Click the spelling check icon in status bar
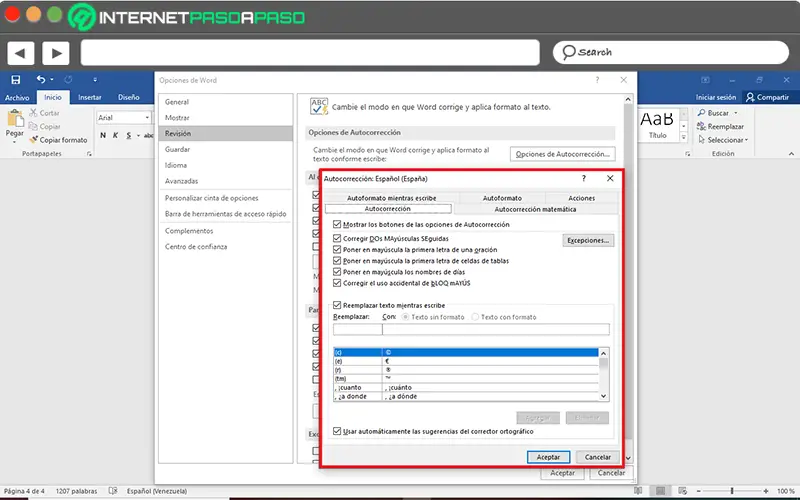Image resolution: width=800 pixels, height=500 pixels. click(x=113, y=491)
